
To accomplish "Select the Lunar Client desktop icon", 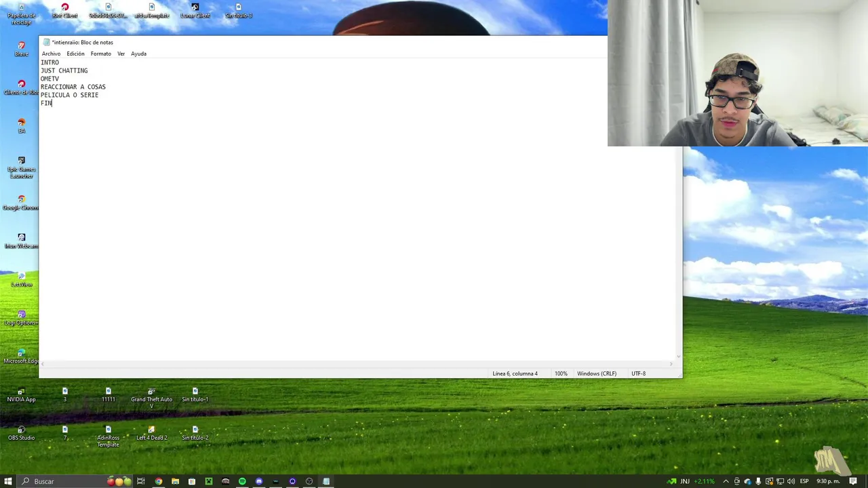I will click(x=195, y=11).
